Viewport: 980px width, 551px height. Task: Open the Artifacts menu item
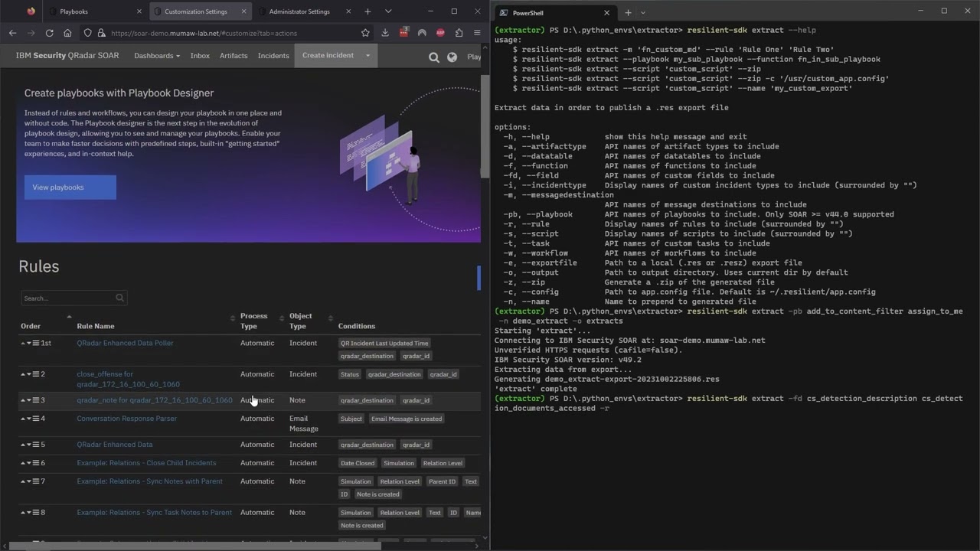(234, 56)
